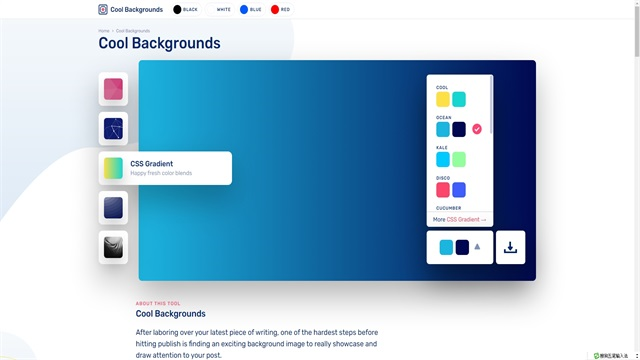Viewport: 640px width, 360px height.
Task: Open the pink Trianglify background thumbnail
Action: (113, 89)
